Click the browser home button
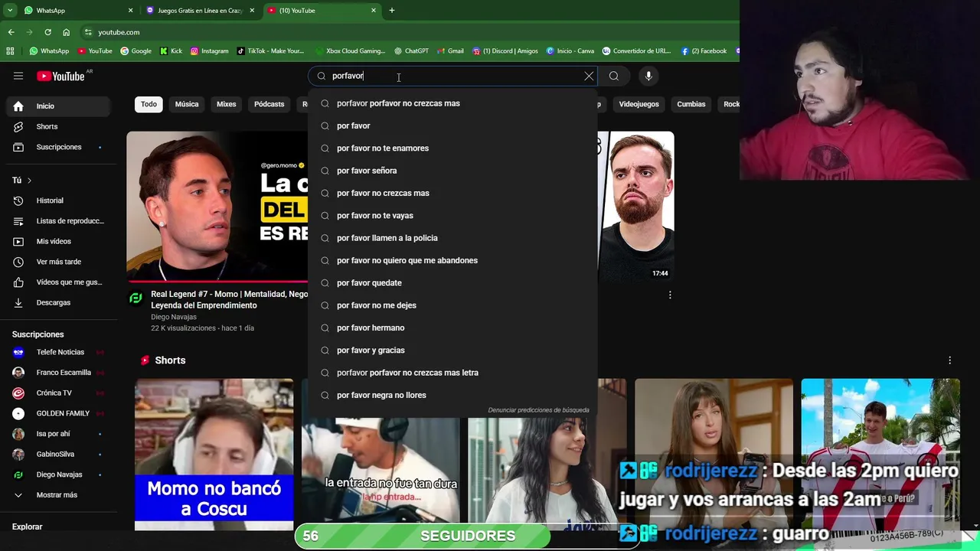 [x=66, y=32]
